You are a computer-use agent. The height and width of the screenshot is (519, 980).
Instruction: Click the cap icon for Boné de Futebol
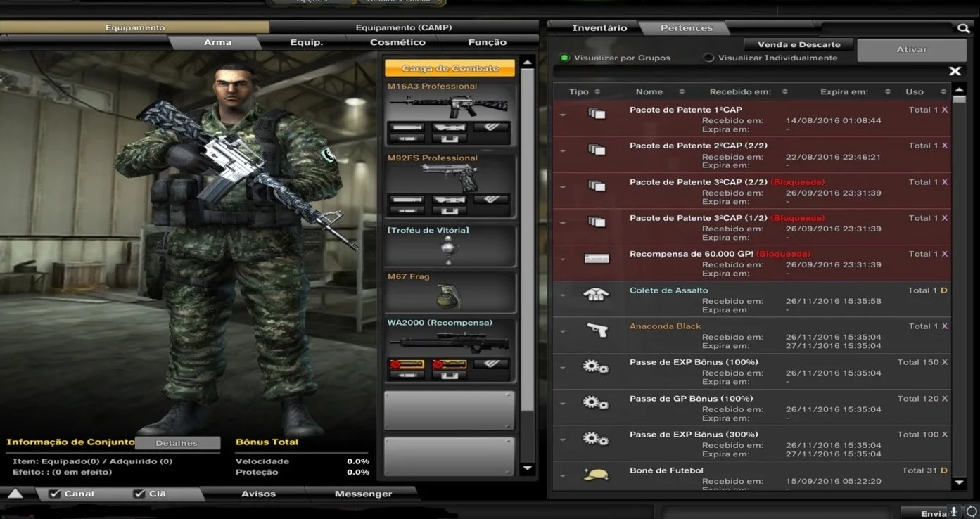(596, 475)
